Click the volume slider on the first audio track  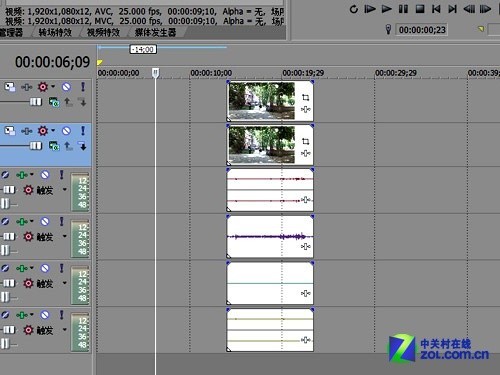click(9, 190)
